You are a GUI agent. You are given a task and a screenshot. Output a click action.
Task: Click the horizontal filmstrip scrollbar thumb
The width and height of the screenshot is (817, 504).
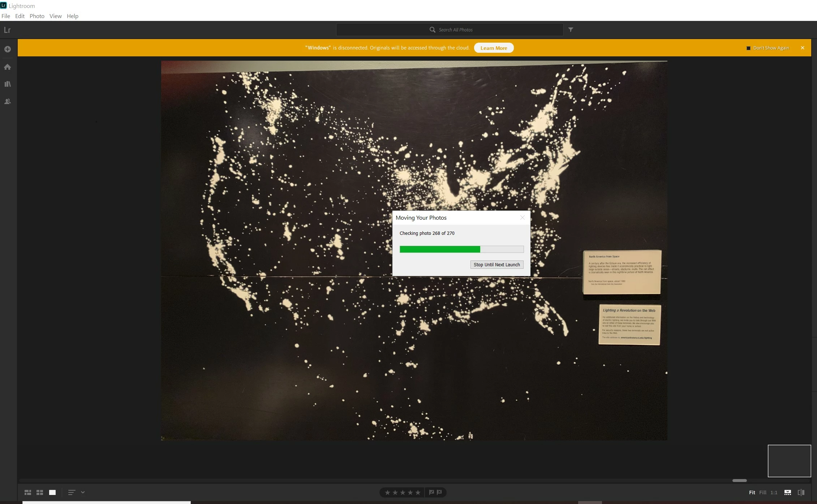click(x=739, y=481)
